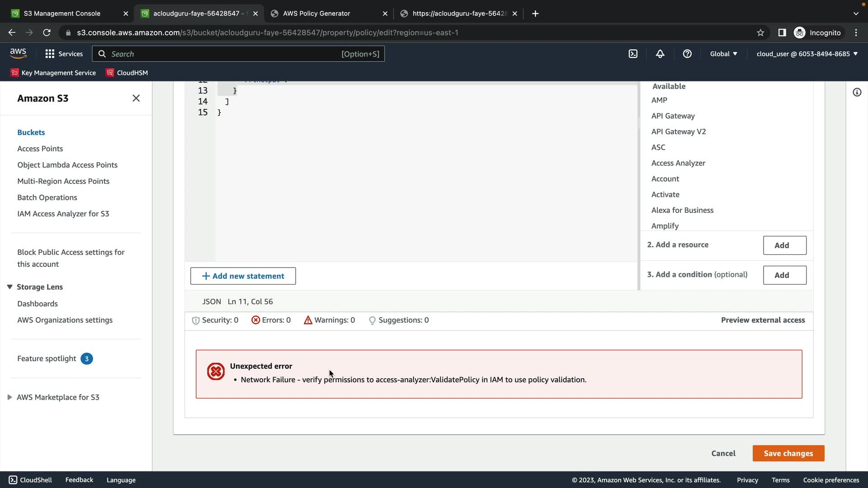Click the Save changes button
The height and width of the screenshot is (488, 868).
[788, 453]
